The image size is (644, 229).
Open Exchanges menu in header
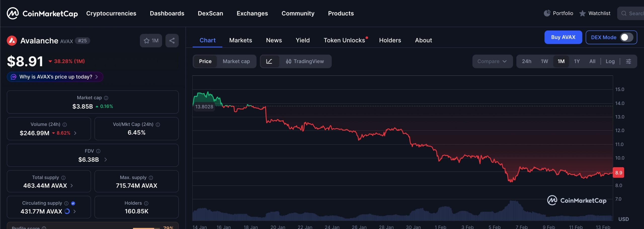click(x=252, y=13)
